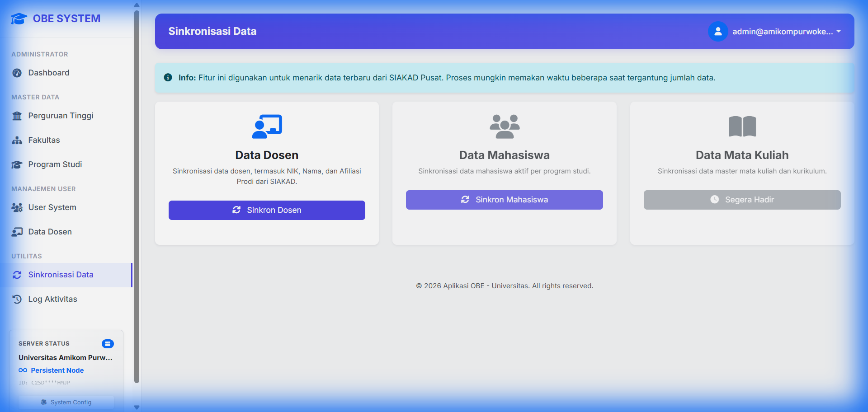Open Dashboard from the sidebar

(49, 73)
